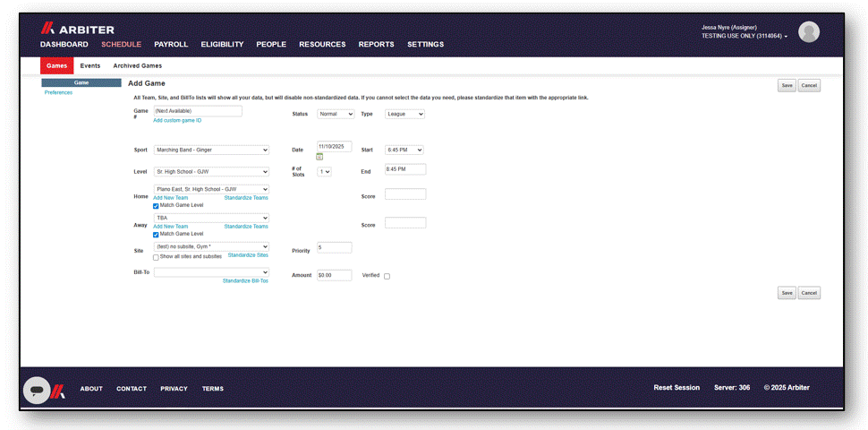Focus the Home Score field
This screenshot has height=430, width=868.
pos(405,193)
